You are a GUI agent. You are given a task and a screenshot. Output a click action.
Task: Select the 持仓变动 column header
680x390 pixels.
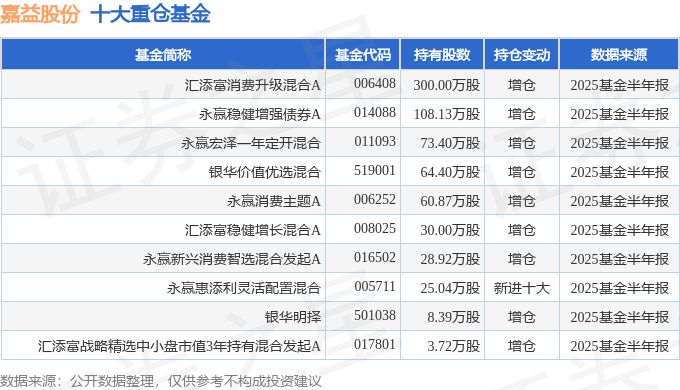(x=522, y=55)
